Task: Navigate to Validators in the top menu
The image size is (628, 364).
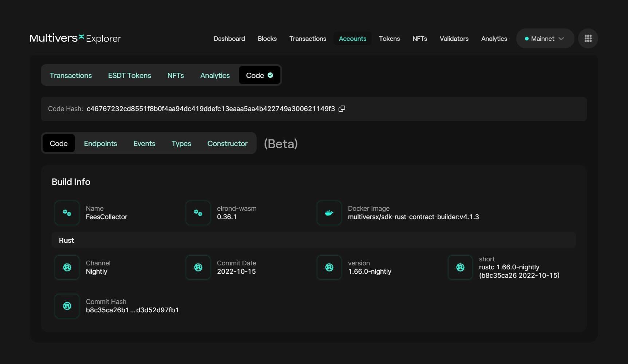Action: 454,39
